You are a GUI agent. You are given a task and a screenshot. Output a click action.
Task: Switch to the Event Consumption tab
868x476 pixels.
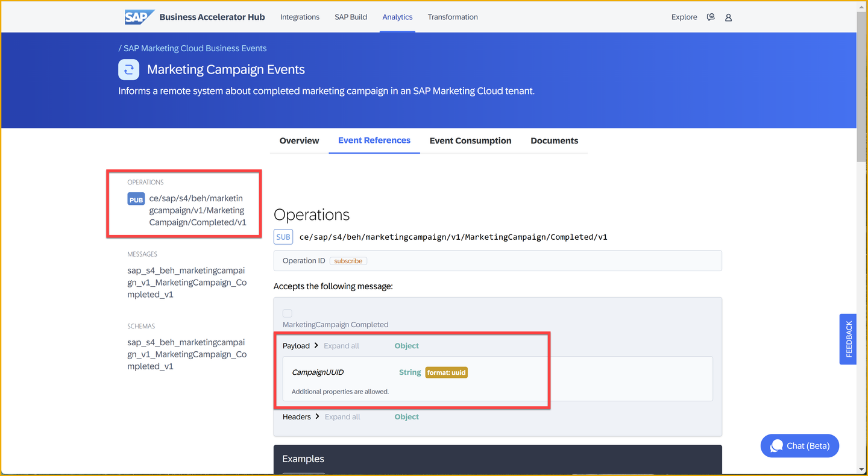click(470, 140)
